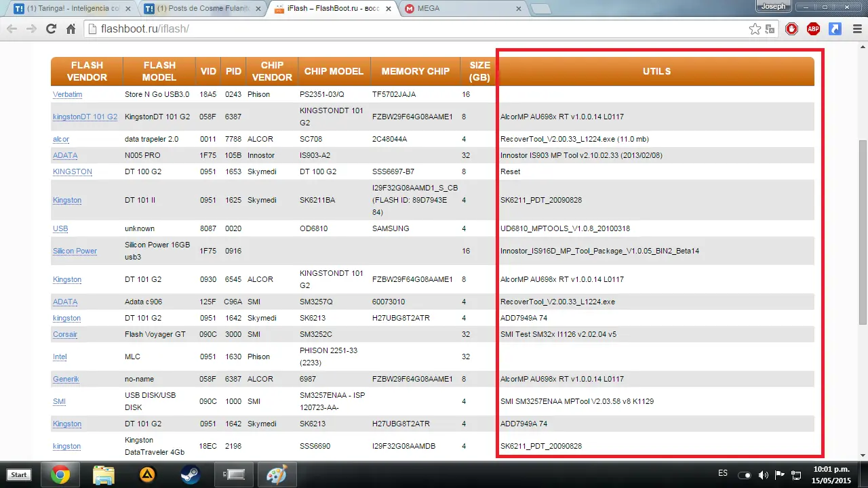868x488 pixels.
Task: Open a new tab button
Action: tap(540, 9)
